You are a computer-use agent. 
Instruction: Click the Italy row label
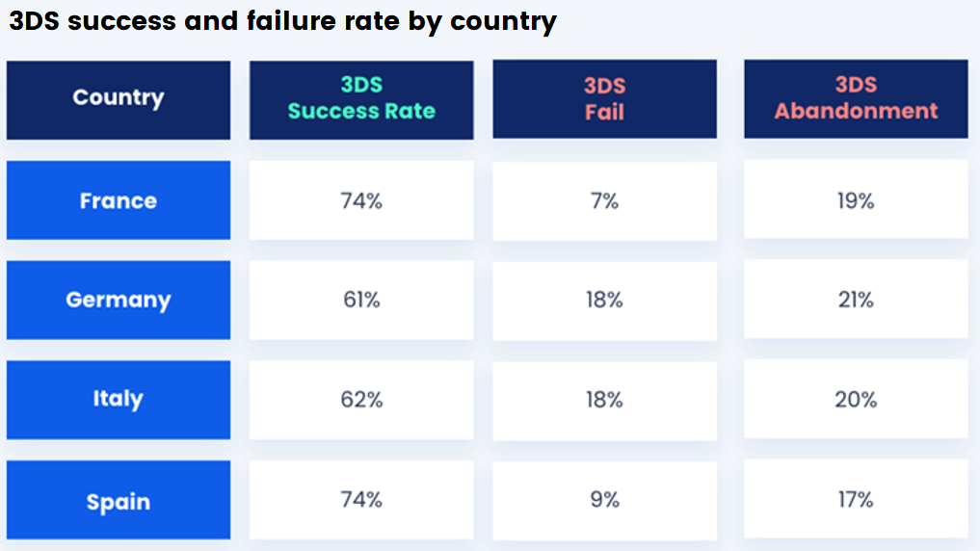click(x=119, y=399)
